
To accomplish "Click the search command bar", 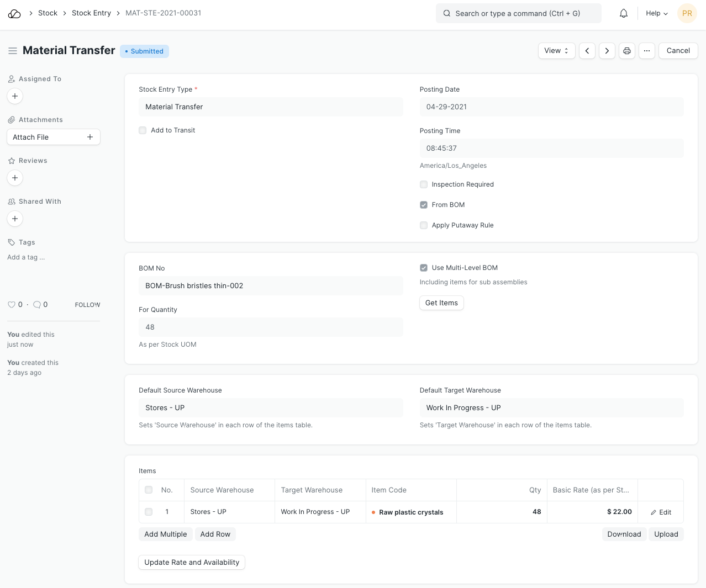I will [518, 13].
